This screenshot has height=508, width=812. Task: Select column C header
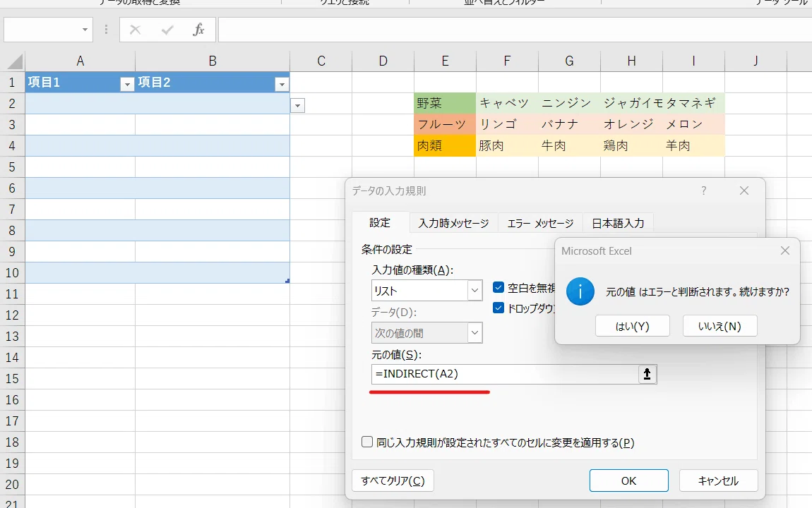[x=321, y=61]
